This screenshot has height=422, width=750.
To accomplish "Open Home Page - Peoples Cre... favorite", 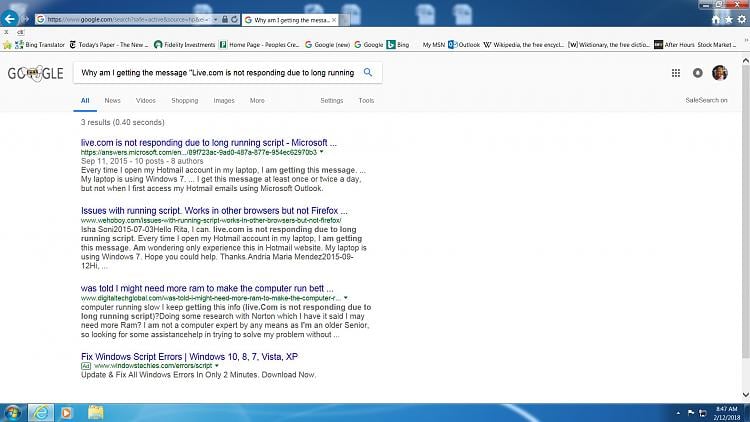I will 259,44.
